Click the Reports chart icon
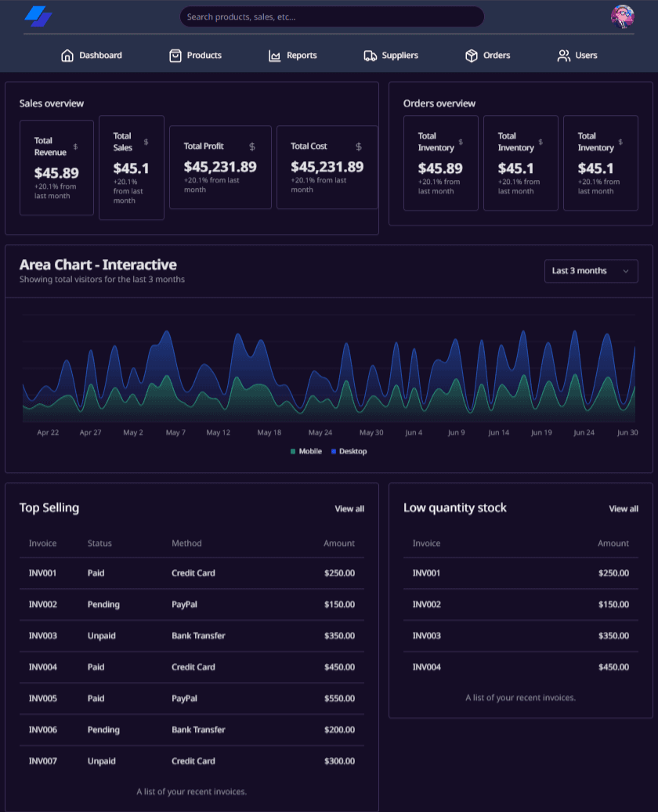The image size is (658, 812). point(275,56)
